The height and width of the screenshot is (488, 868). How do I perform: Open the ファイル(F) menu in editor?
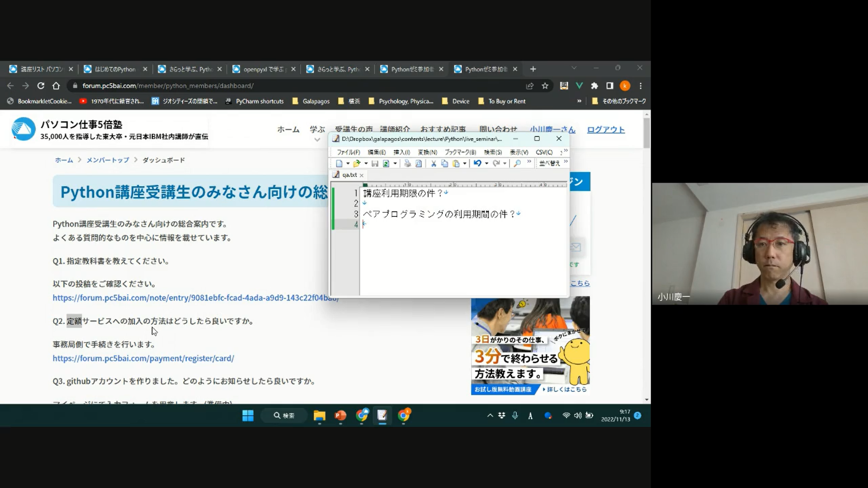click(348, 152)
